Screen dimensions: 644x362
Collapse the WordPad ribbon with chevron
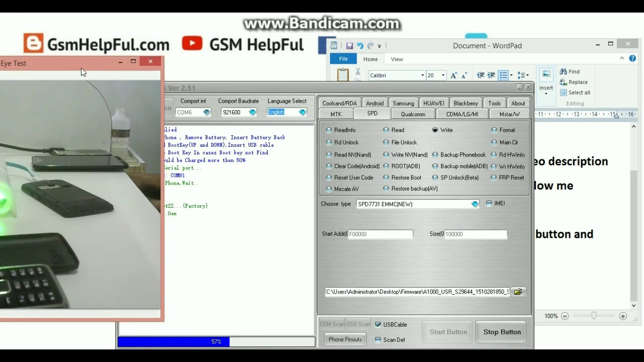[x=622, y=59]
